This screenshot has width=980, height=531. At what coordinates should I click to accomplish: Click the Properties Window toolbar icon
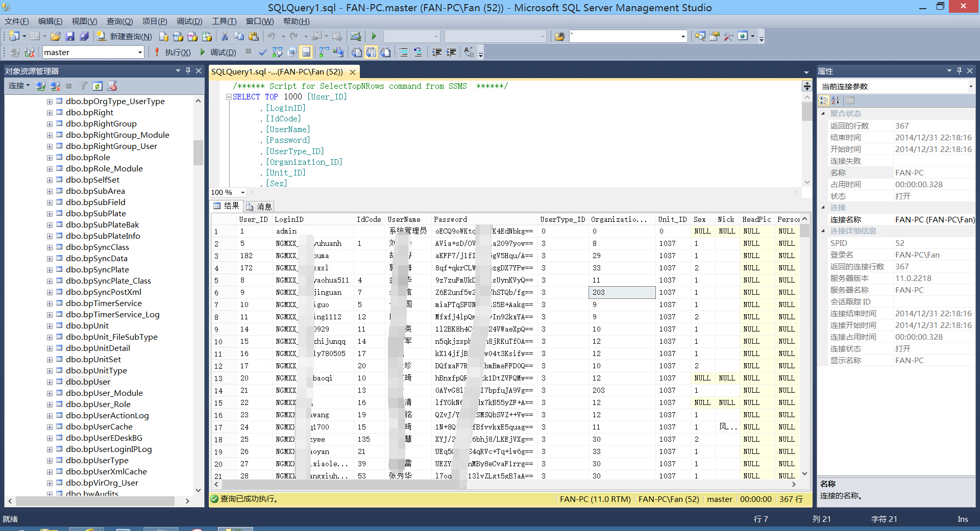click(x=714, y=36)
